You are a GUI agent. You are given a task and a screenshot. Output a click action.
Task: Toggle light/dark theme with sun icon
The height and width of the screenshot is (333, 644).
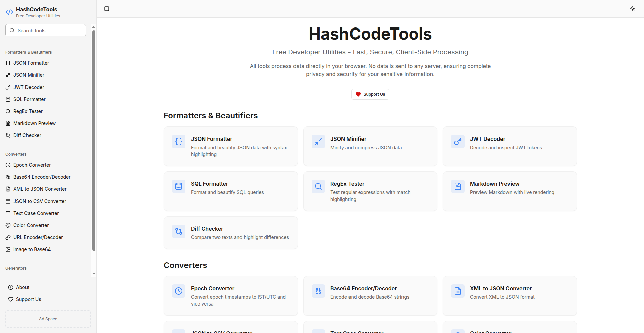click(x=633, y=9)
